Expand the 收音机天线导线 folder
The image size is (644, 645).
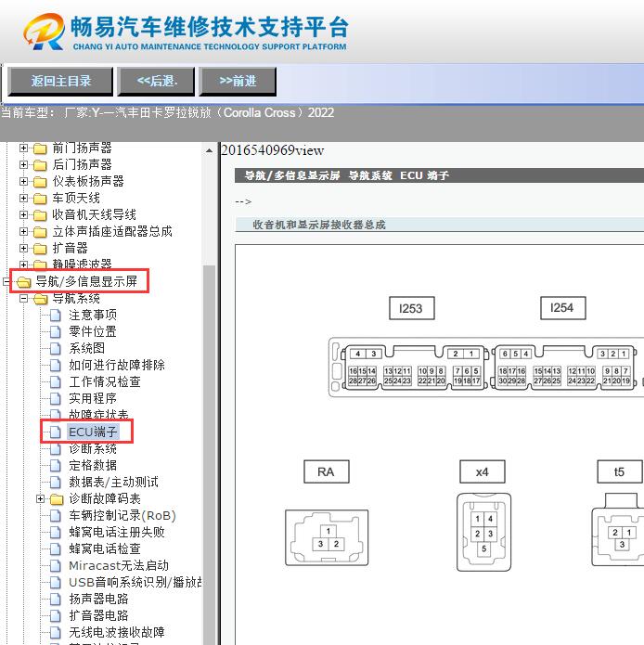[x=23, y=214]
